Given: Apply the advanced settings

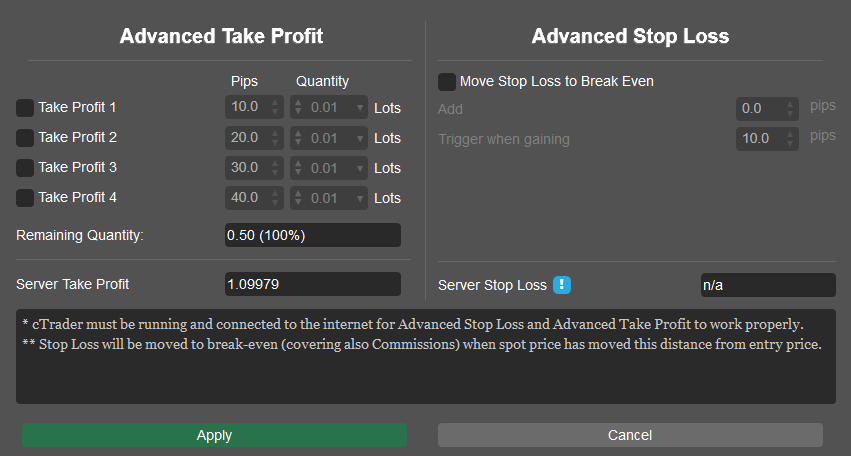Looking at the screenshot, I should click(x=214, y=435).
